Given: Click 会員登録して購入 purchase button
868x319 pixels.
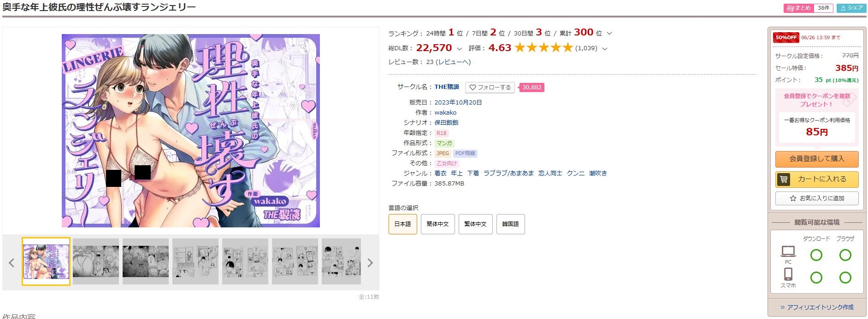Looking at the screenshot, I should (x=816, y=159).
